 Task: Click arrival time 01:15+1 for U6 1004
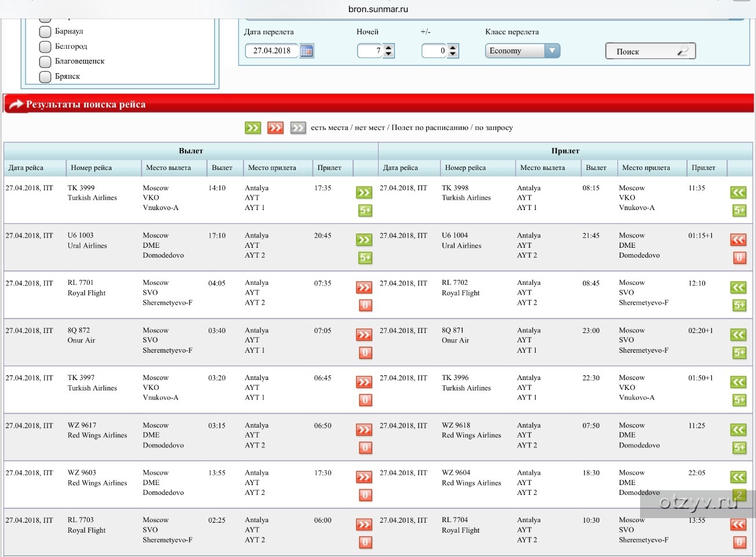tap(701, 236)
